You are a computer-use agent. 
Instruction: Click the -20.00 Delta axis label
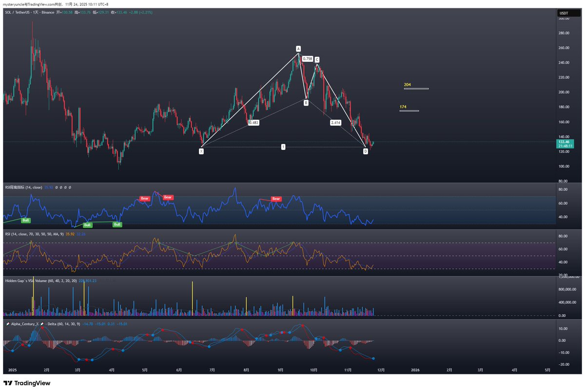click(565, 364)
